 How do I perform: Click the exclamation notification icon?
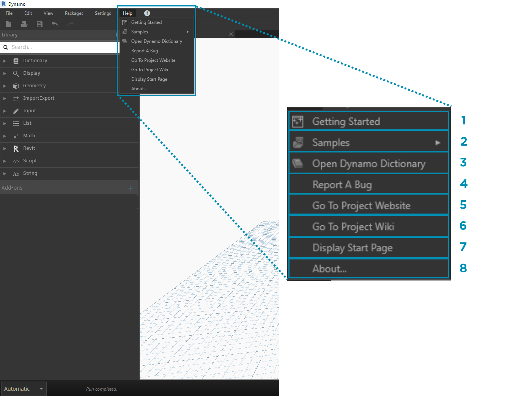point(147,13)
